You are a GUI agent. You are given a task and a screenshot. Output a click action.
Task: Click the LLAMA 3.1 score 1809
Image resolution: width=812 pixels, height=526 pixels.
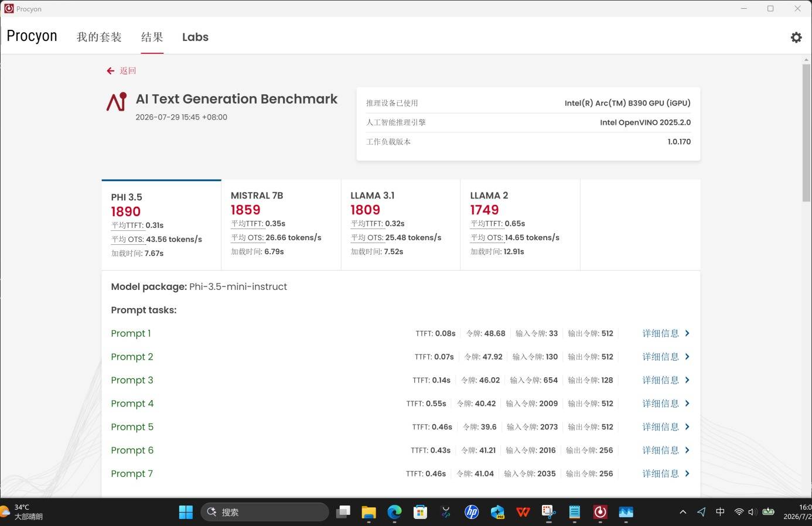pos(365,210)
